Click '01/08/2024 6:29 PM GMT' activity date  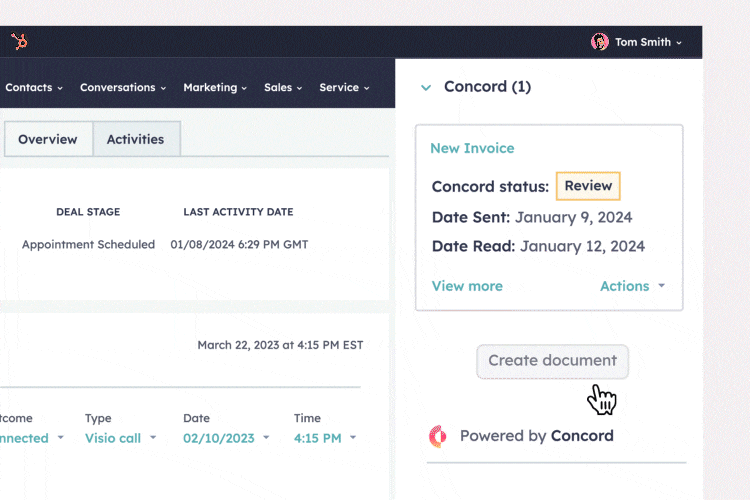[239, 244]
